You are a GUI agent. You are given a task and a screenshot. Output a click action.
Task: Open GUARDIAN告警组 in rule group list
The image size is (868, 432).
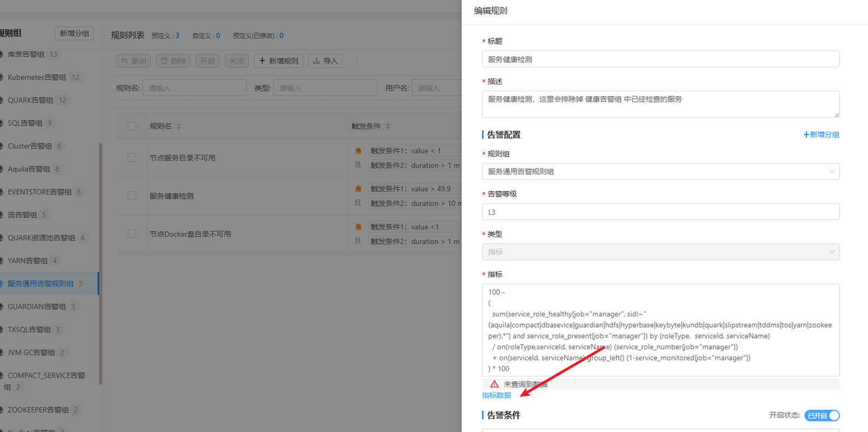click(x=37, y=307)
